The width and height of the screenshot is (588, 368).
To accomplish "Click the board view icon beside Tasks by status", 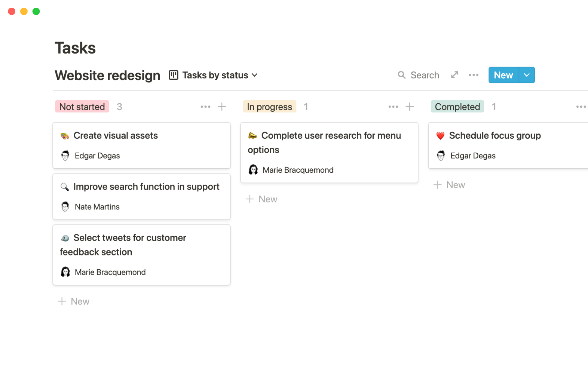I will coord(173,75).
